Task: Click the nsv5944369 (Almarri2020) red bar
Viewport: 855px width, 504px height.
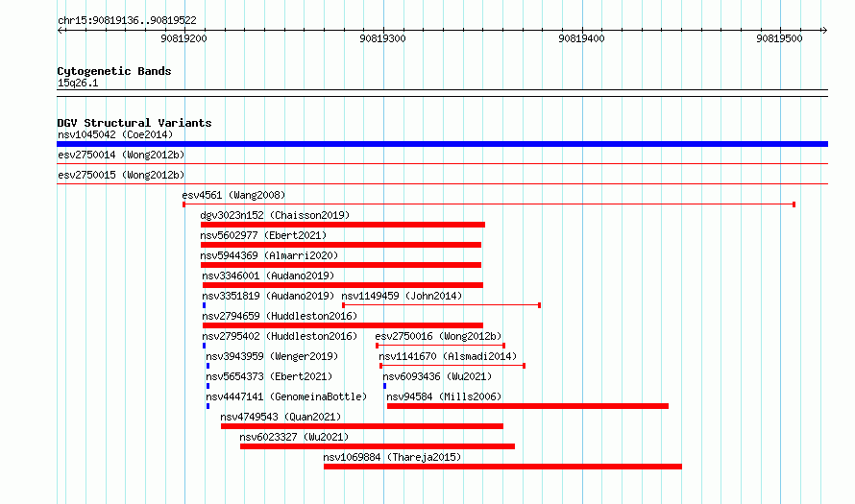Action: tap(341, 265)
